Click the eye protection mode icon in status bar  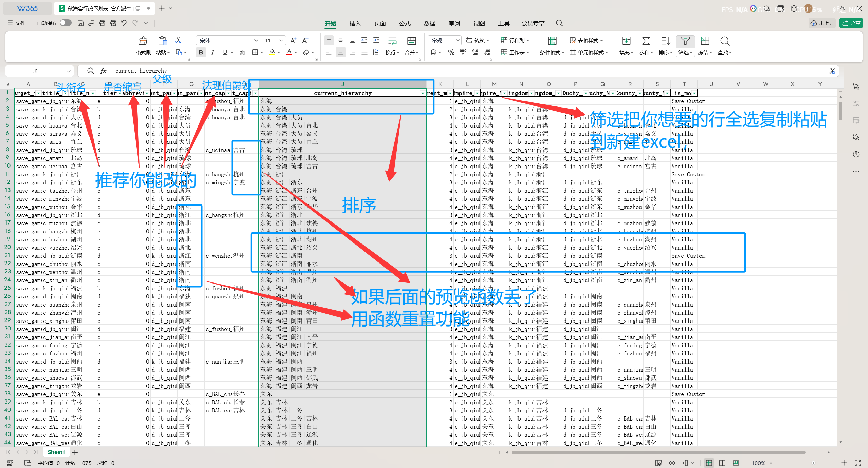(x=672, y=463)
